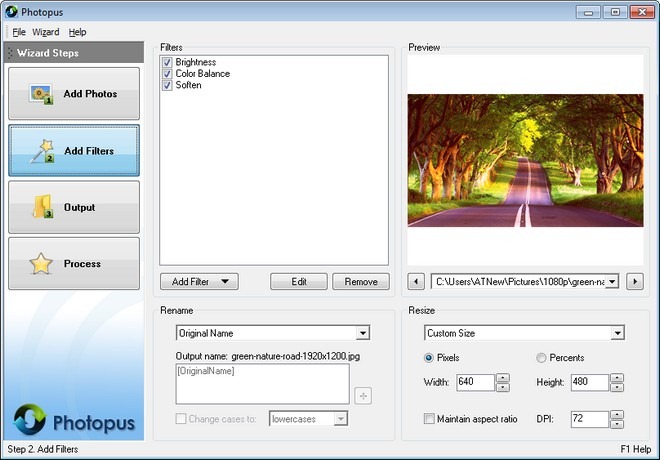Go to the Output wizard step
Viewport: 660px width, 460px height.
74,207
